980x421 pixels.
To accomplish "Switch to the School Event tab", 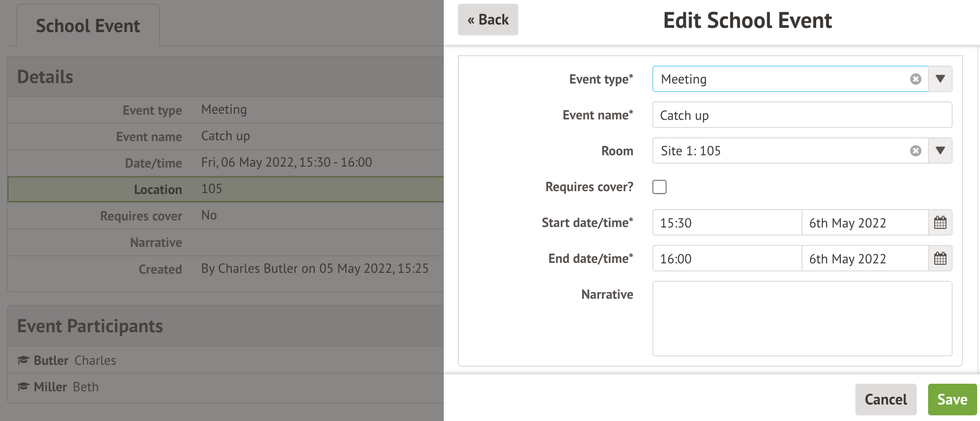I will click(x=88, y=26).
